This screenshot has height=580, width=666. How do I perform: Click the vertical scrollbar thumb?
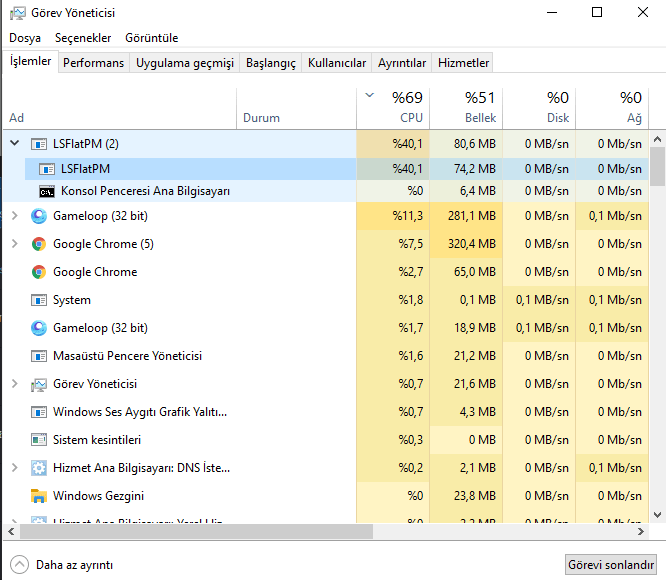coord(657,166)
